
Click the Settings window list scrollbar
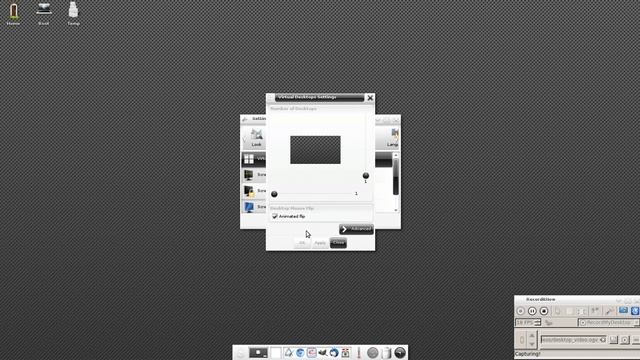pyautogui.click(x=396, y=176)
